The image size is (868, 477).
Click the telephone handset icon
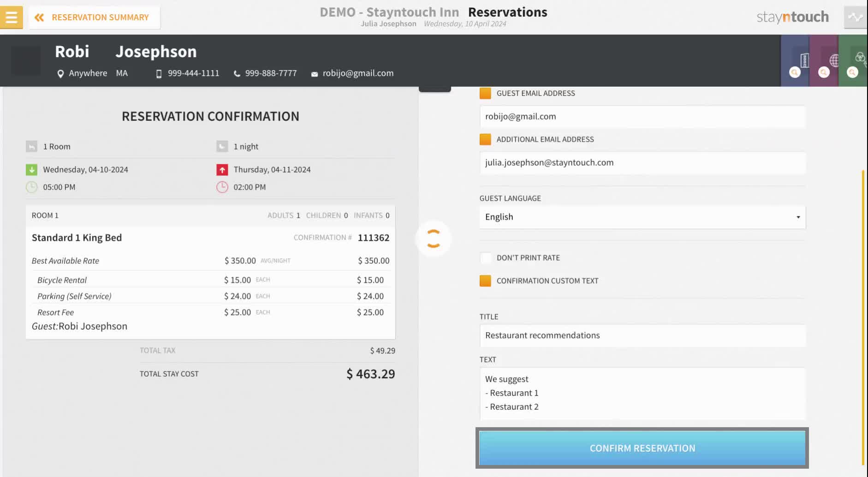(x=237, y=74)
